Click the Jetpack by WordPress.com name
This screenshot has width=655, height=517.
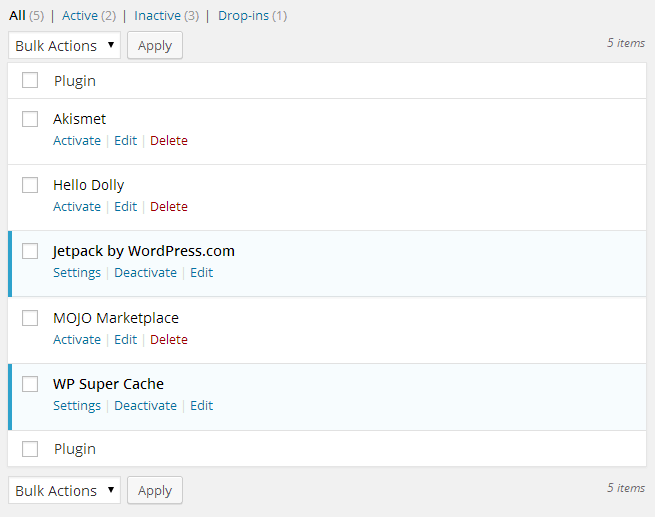pos(144,251)
